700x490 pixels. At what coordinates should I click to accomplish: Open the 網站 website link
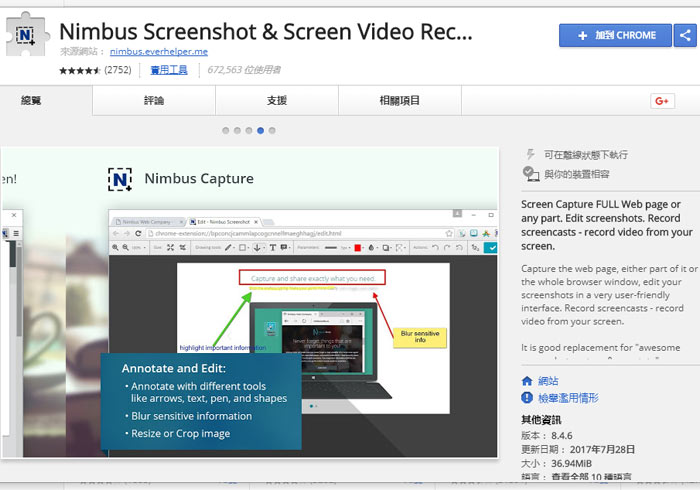(x=548, y=381)
